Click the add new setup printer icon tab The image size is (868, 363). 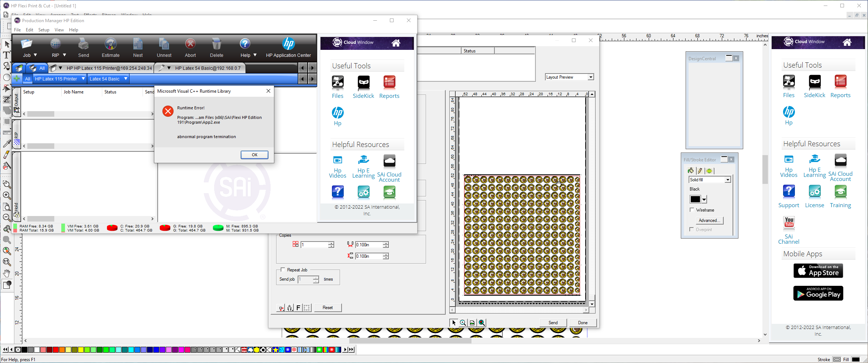(x=19, y=68)
